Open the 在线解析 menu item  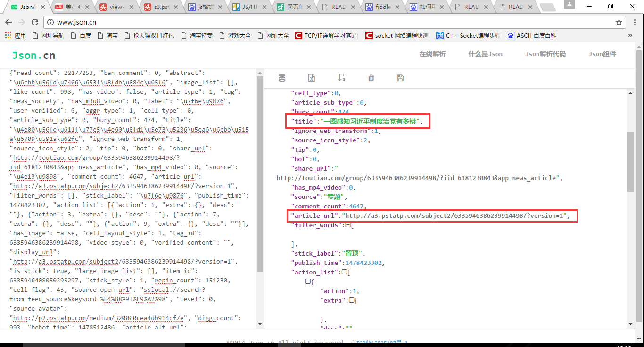(432, 54)
